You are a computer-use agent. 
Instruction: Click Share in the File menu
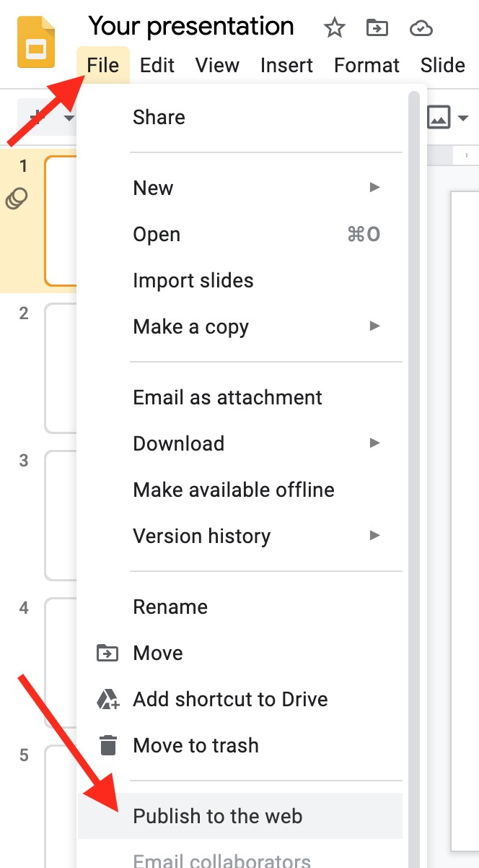click(159, 117)
